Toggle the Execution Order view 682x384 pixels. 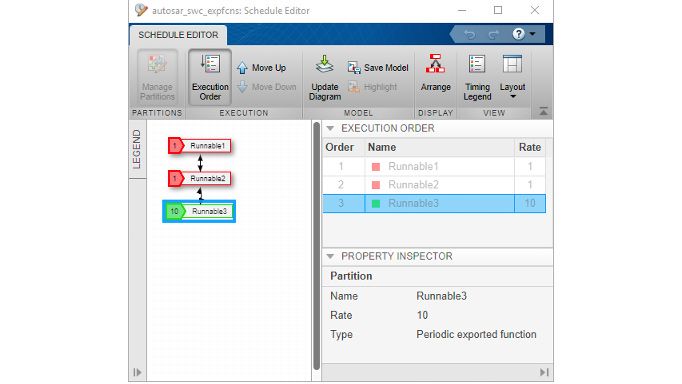click(210, 77)
